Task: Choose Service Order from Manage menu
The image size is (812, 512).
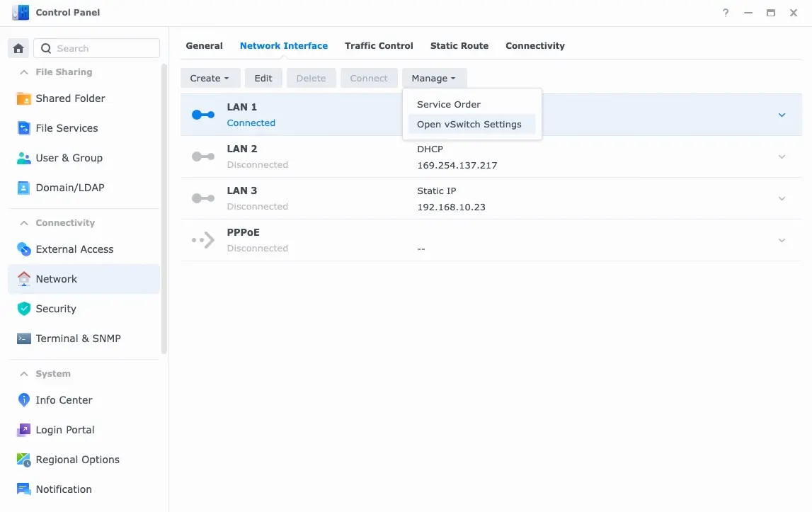Action: [449, 104]
